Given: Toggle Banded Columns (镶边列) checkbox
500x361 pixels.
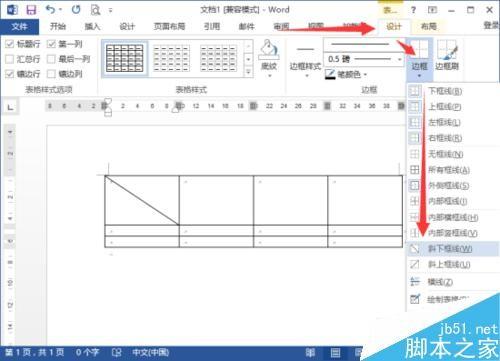Looking at the screenshot, I should pos(51,74).
